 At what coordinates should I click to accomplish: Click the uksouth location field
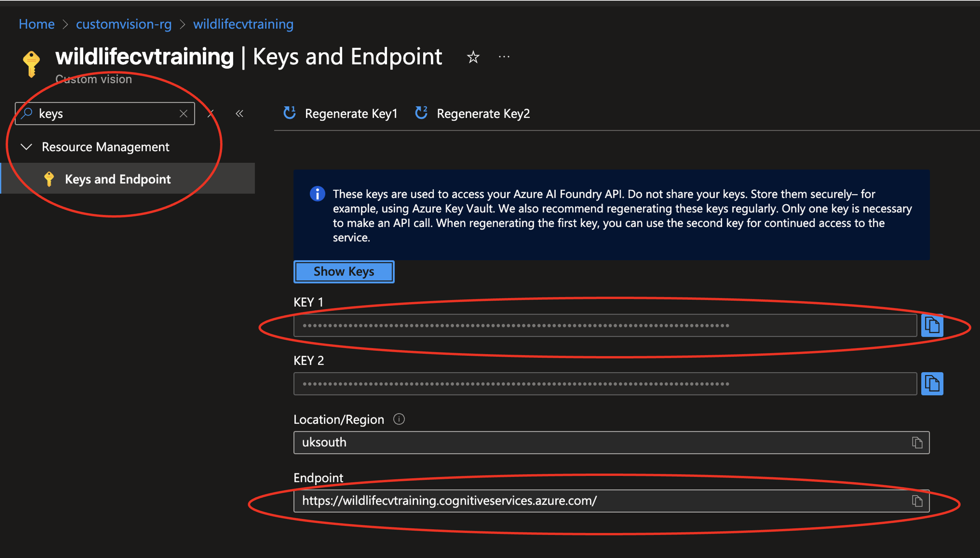click(x=611, y=443)
